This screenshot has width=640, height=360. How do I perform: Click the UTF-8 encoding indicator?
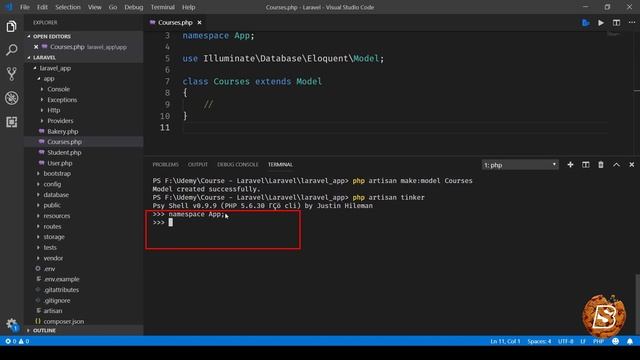tap(566, 341)
